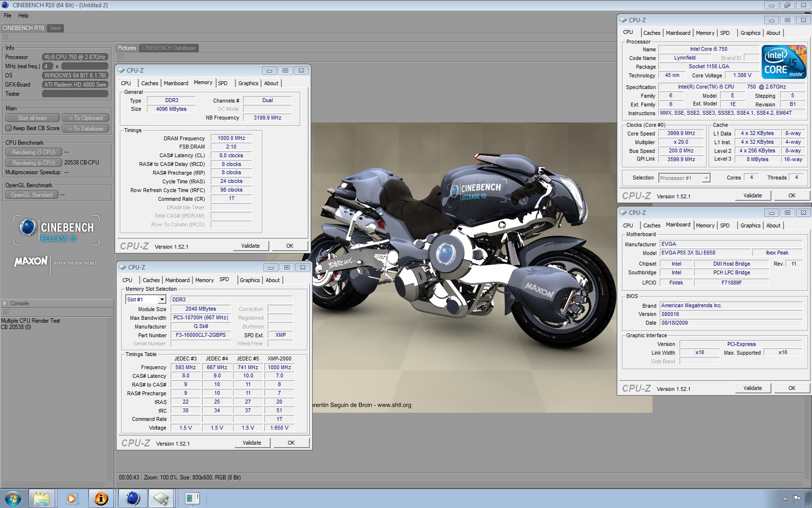Open the Help menu
The height and width of the screenshot is (508, 812).
23,15
